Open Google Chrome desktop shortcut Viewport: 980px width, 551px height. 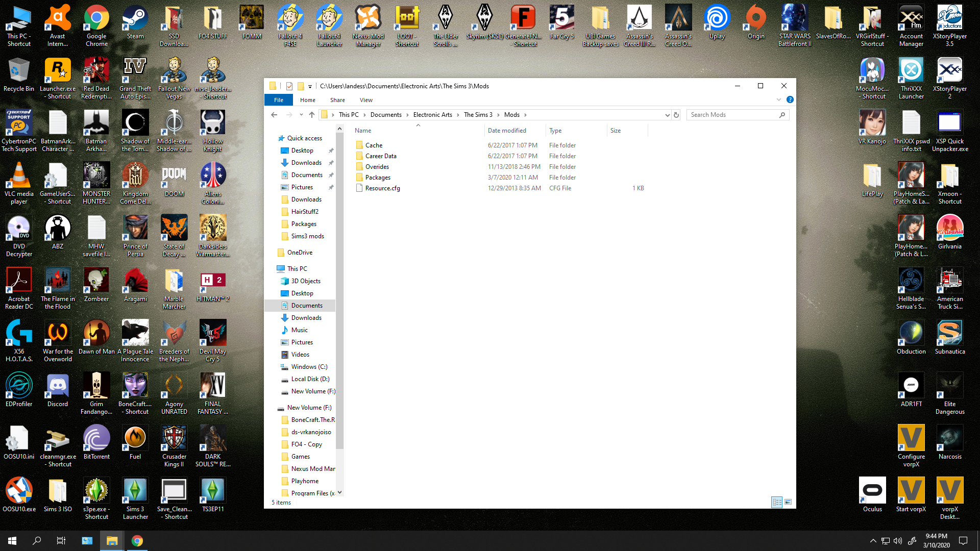(x=96, y=26)
